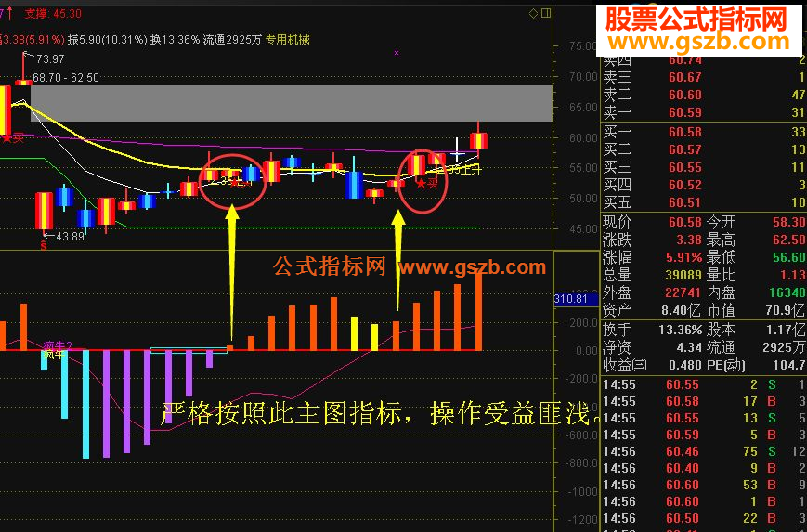
Task: Select the 14:56 60.46 75 S trade row
Action: [x=704, y=451]
